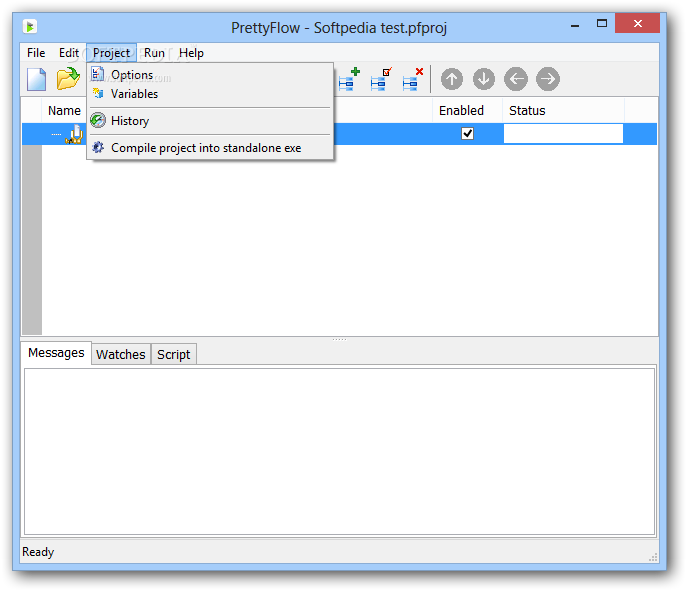Switch to the Watches tab
The width and height of the screenshot is (687, 591).
click(120, 354)
